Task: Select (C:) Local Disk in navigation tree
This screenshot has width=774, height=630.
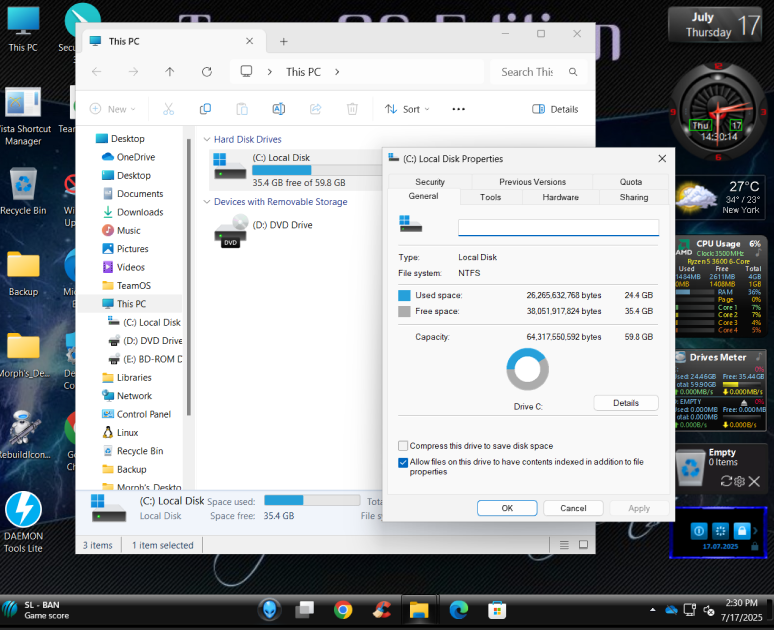Action: click(144, 322)
